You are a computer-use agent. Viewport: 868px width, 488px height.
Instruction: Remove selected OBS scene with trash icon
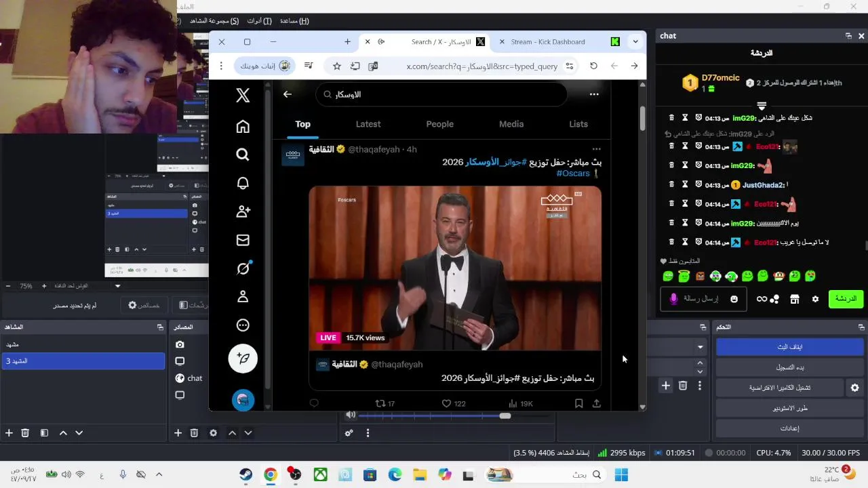pyautogui.click(x=25, y=432)
